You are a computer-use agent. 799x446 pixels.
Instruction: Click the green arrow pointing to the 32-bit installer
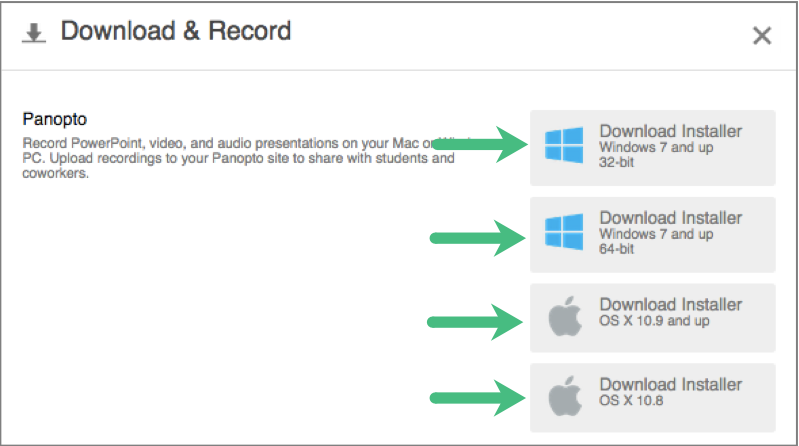[x=479, y=144]
